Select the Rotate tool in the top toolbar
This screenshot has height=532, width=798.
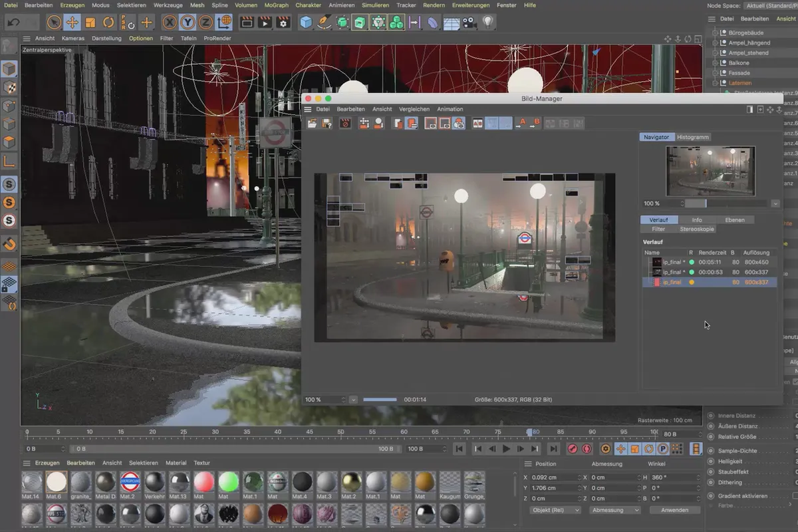(x=108, y=23)
